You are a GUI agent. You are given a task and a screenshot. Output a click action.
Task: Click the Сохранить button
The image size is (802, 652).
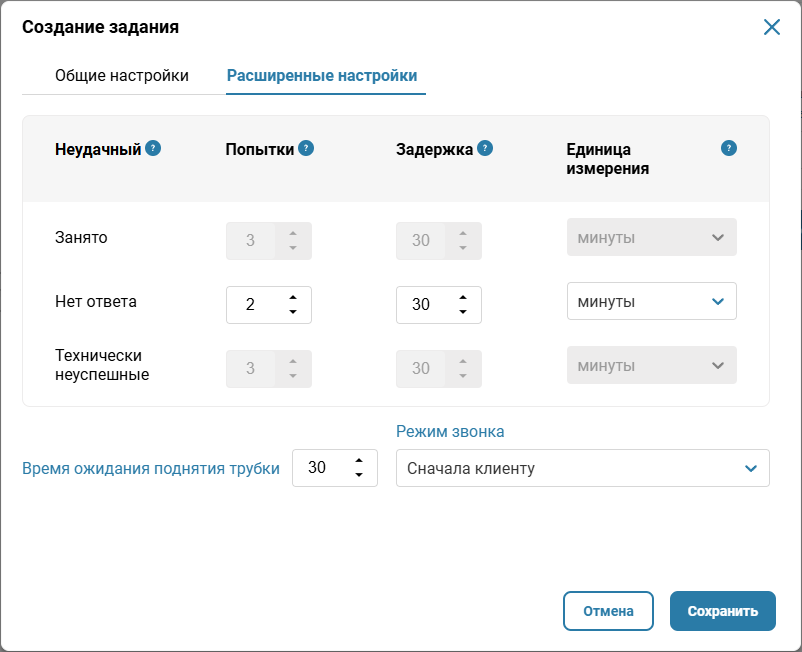723,611
